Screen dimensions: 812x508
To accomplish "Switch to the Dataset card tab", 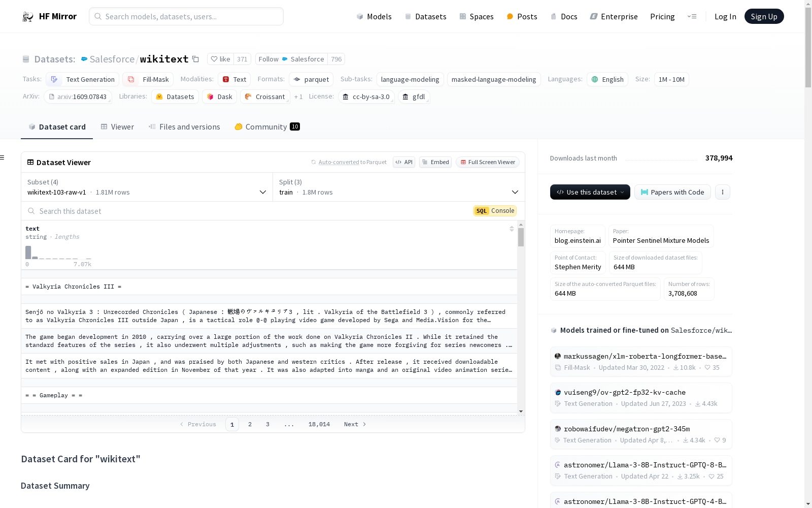I will (x=57, y=127).
